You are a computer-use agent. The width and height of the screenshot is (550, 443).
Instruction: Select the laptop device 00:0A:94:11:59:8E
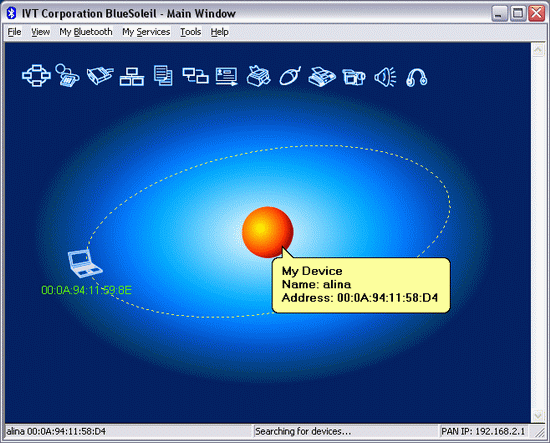(85, 263)
